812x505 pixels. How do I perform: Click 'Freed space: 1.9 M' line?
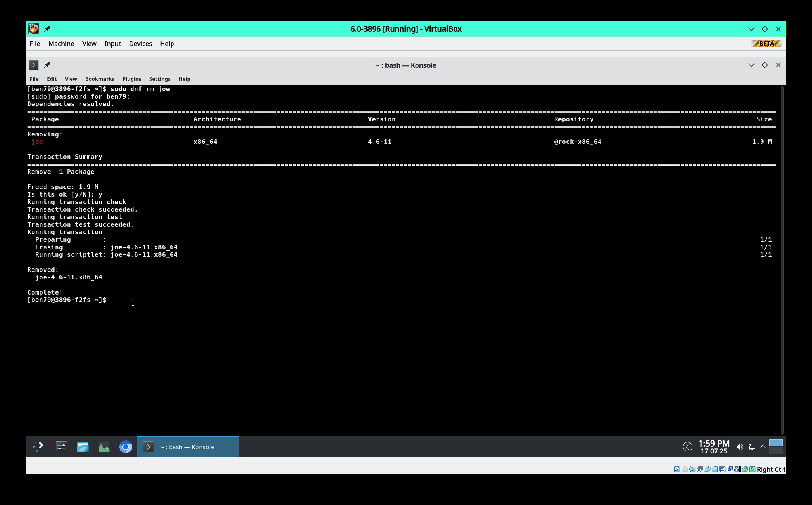[63, 187]
